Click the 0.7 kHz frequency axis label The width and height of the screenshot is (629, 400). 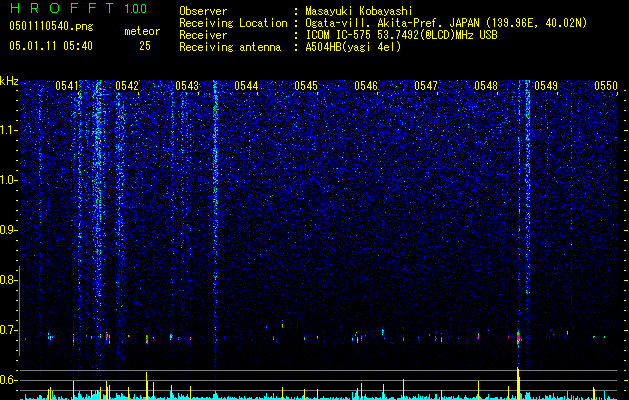[8, 330]
